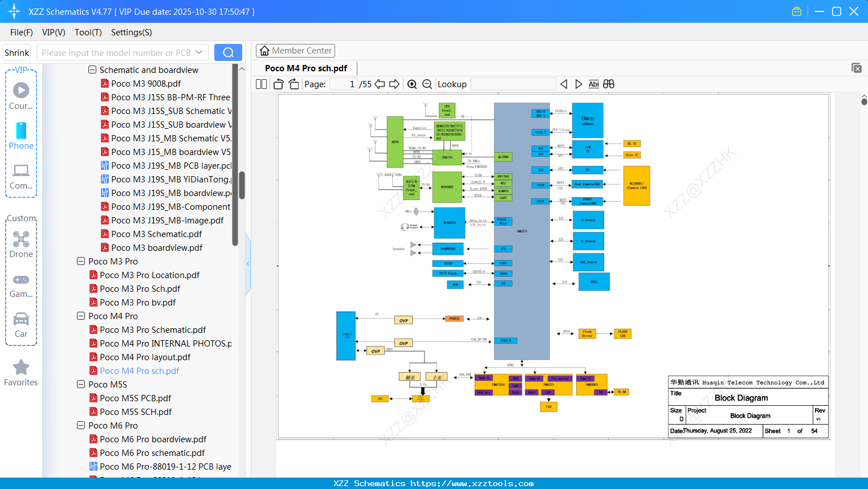The width and height of the screenshot is (868, 489).
Task: Go to the previous page arrow
Action: point(380,84)
